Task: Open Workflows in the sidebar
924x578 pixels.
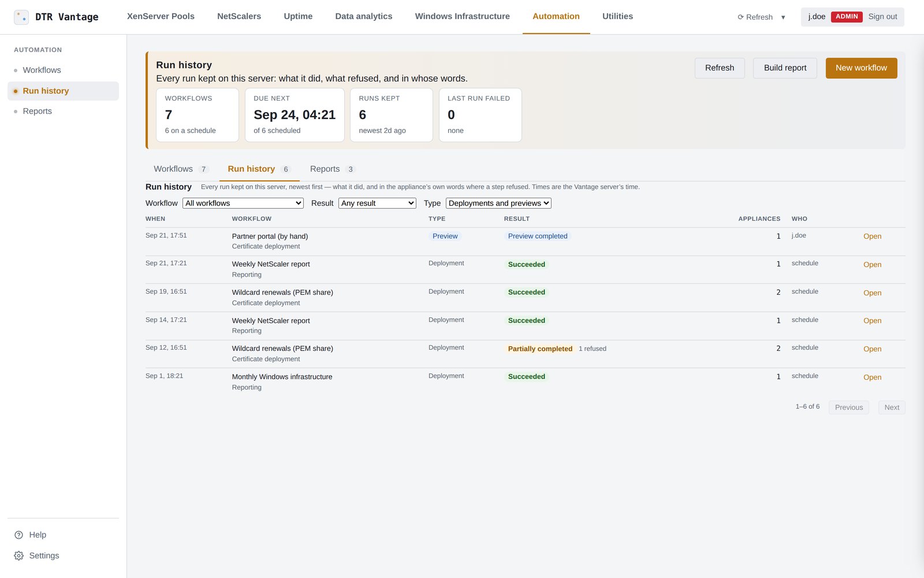Action: point(63,70)
